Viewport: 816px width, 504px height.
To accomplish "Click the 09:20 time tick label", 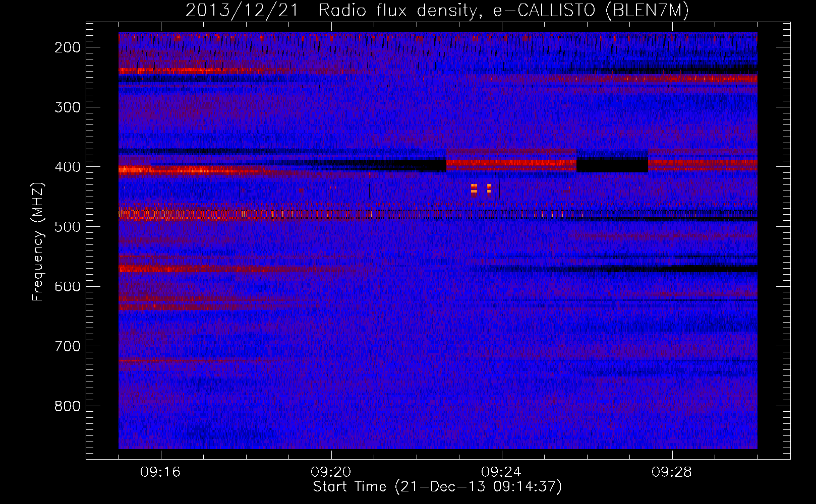I will pyautogui.click(x=331, y=472).
